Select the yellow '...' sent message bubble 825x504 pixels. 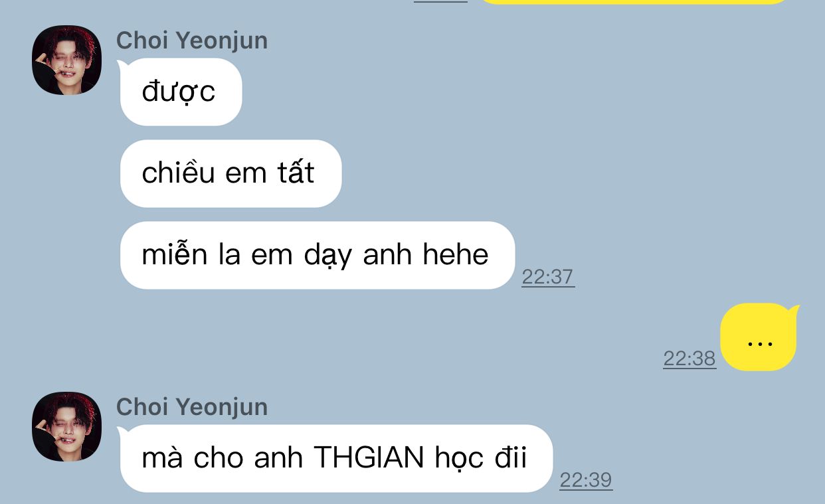758,337
